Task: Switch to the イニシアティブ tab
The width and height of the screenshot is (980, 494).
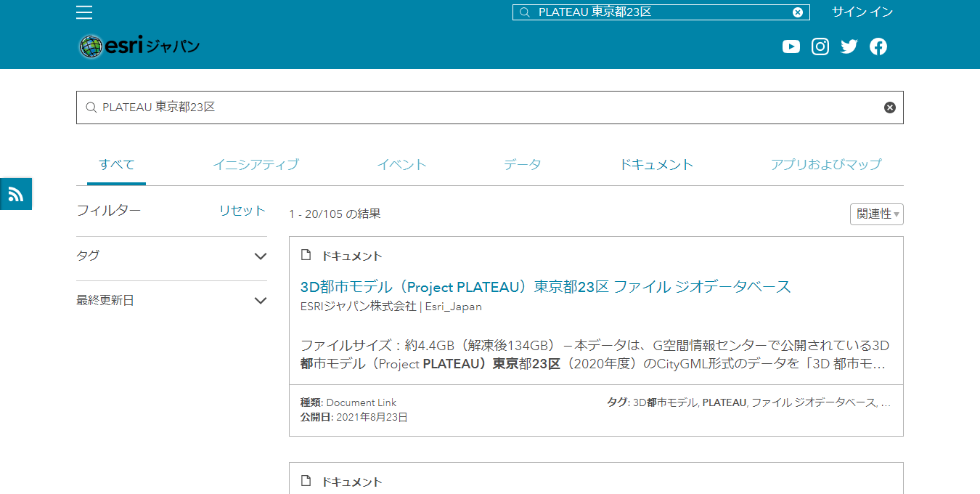Action: 256,165
